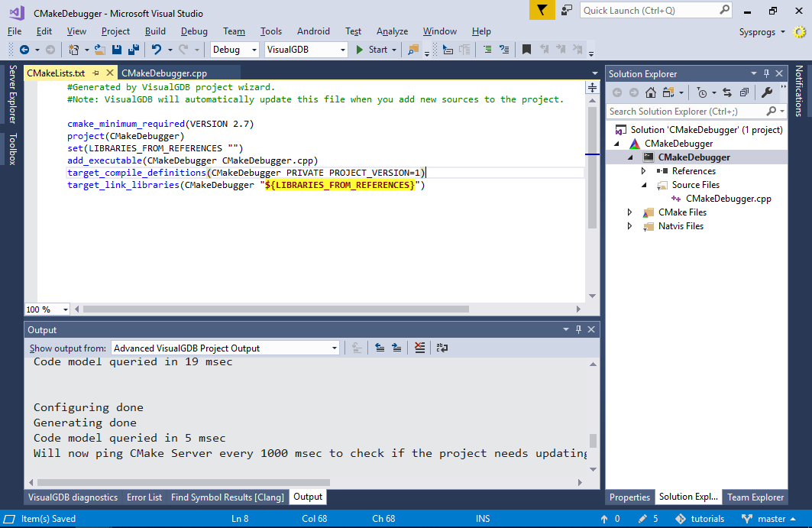Expand the References node
Image resolution: width=812 pixels, height=528 pixels.
coord(643,171)
